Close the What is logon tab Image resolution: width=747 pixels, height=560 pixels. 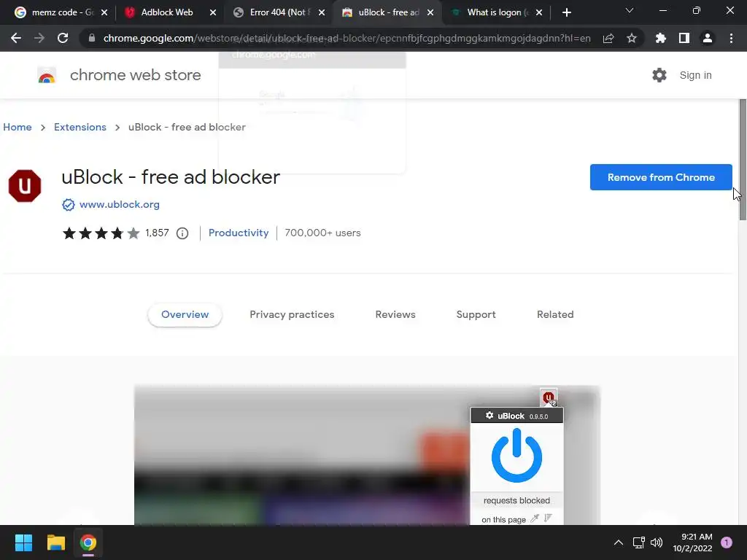coord(539,13)
